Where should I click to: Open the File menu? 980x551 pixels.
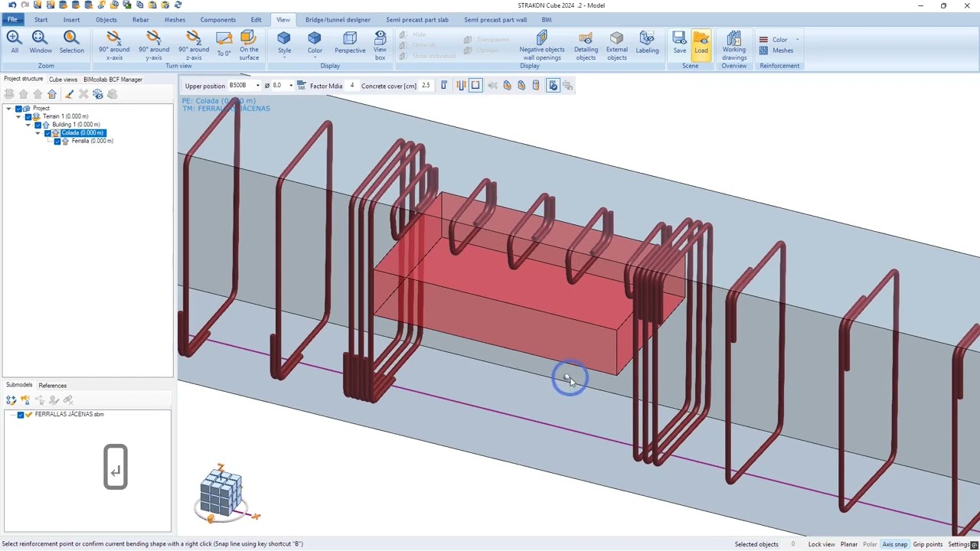point(12,20)
